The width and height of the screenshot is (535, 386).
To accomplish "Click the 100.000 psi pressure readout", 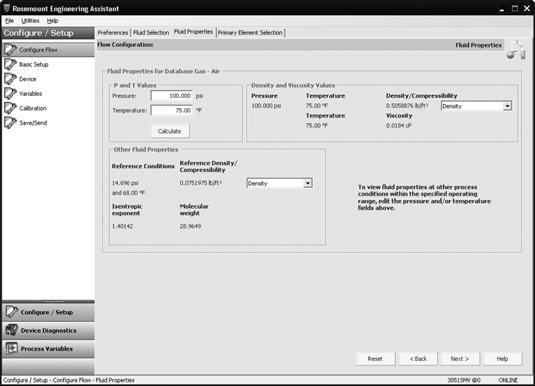I will coord(266,106).
